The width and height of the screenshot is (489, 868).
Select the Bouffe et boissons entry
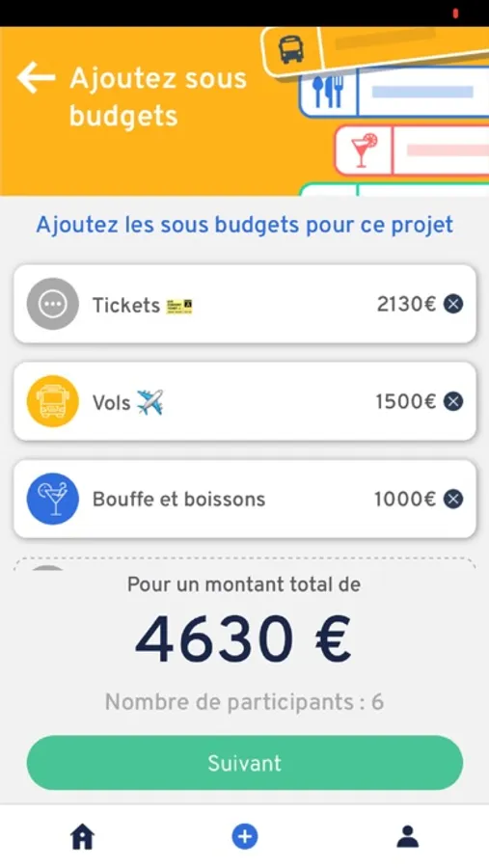pyautogui.click(x=245, y=499)
